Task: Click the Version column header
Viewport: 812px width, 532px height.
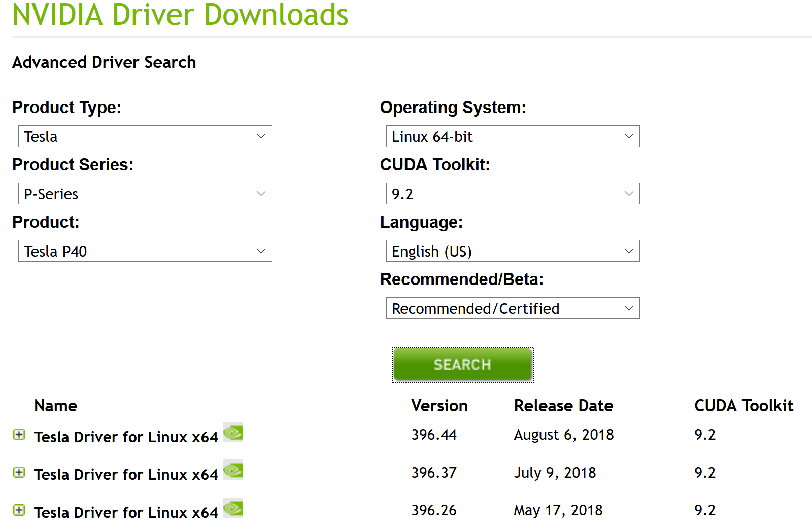Action: (439, 406)
